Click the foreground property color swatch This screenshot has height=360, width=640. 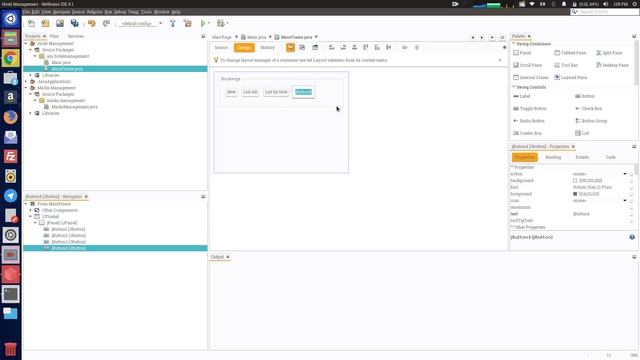point(575,194)
